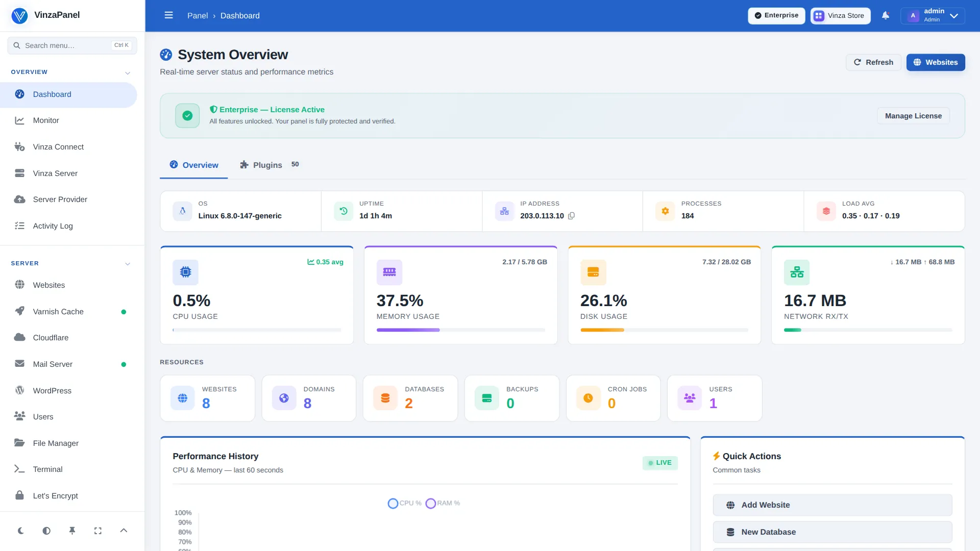Image resolution: width=980 pixels, height=551 pixels.
Task: Click the blue Websites button in the header
Action: click(x=936, y=62)
